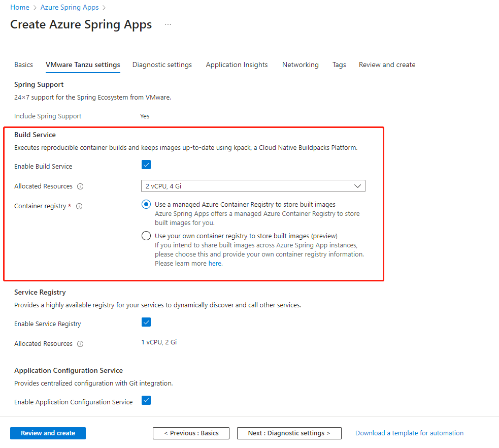Open the Diagnostic settings tab
The width and height of the screenshot is (499, 448).
pos(162,65)
